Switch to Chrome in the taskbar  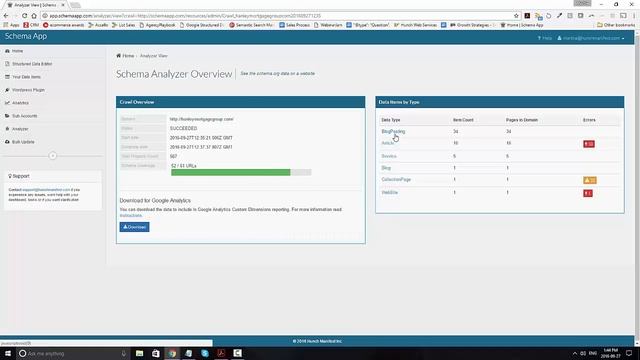pyautogui.click(x=172, y=353)
